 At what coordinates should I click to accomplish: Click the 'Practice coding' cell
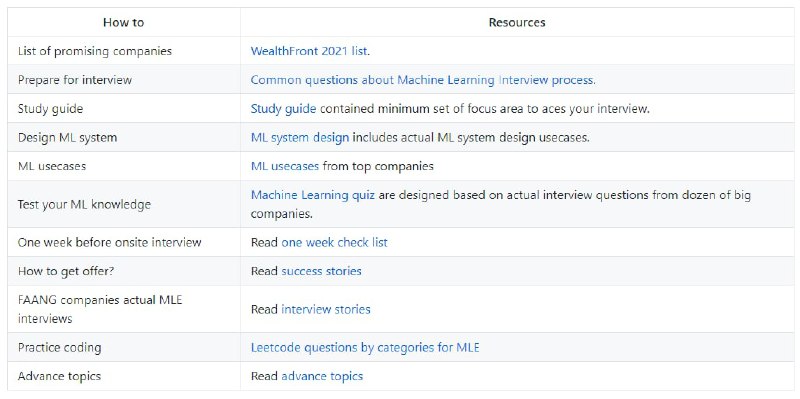124,348
